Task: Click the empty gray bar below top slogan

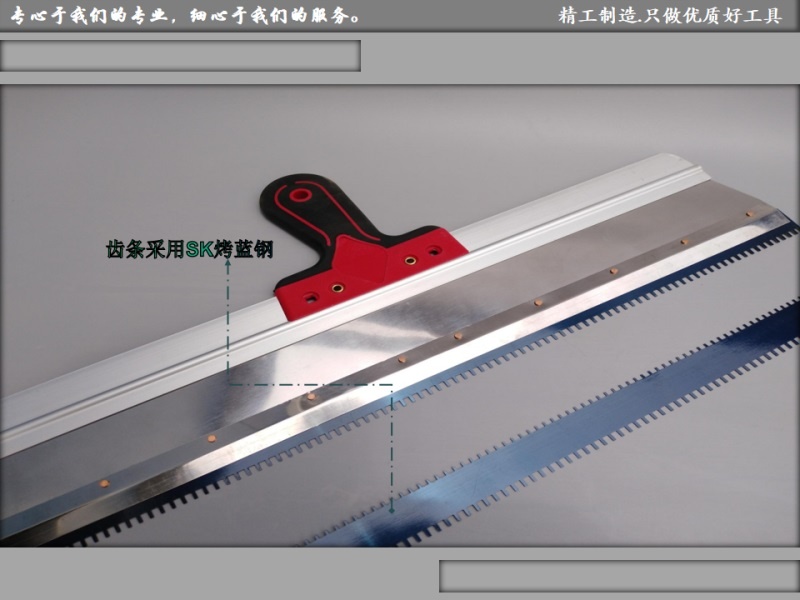Action: pyautogui.click(x=180, y=56)
